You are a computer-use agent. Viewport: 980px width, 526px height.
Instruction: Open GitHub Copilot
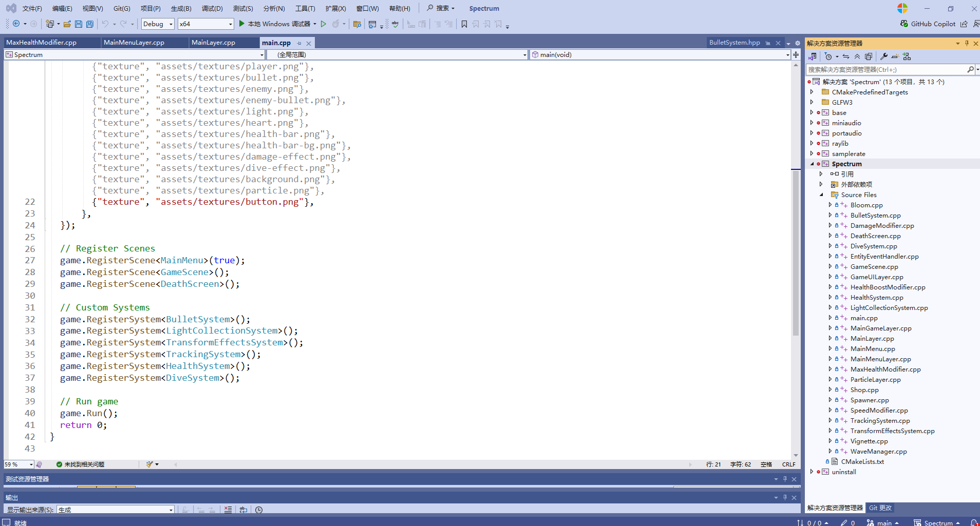928,24
